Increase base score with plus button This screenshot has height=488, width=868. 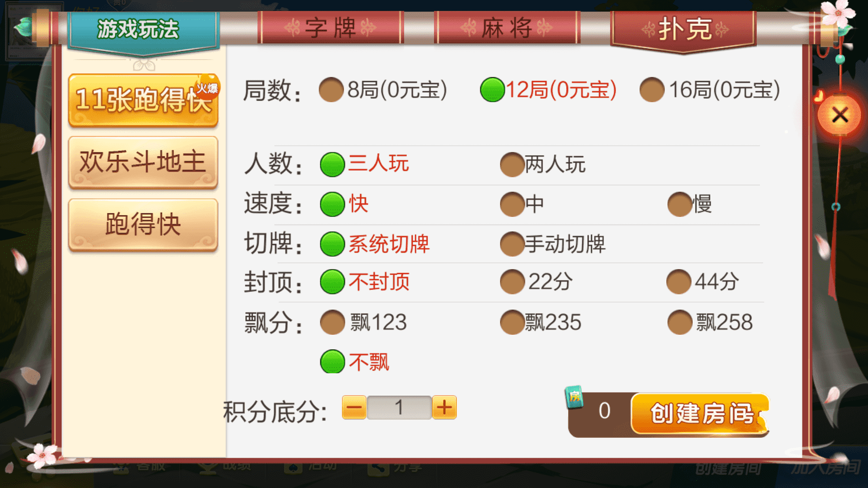pyautogui.click(x=444, y=408)
